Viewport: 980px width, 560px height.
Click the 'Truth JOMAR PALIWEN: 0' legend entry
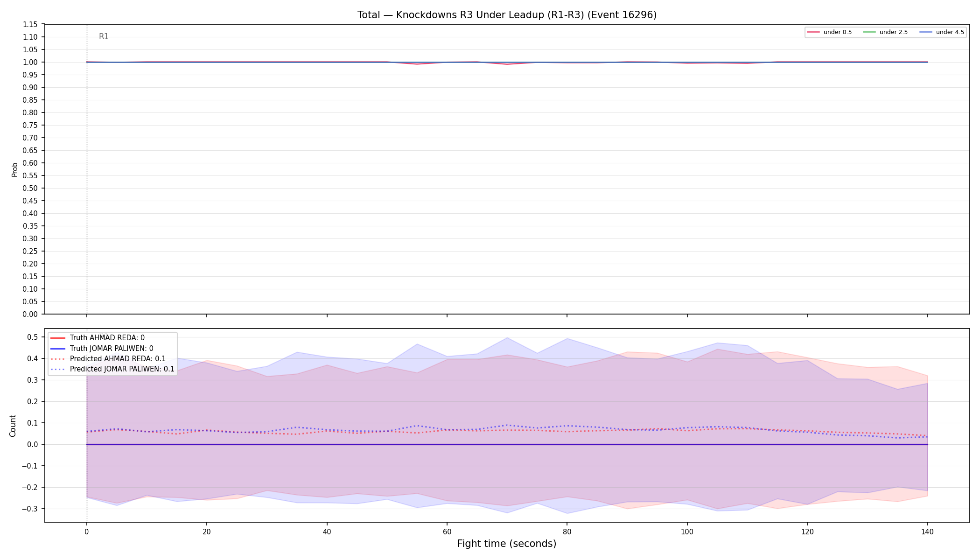pos(102,349)
